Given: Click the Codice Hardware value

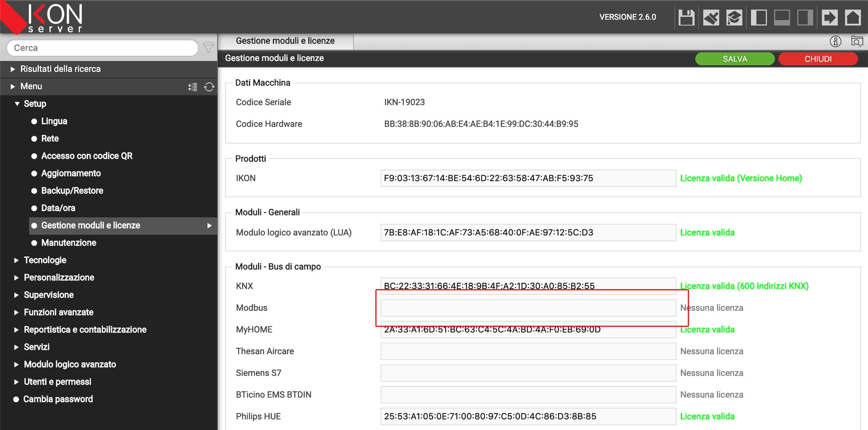Looking at the screenshot, I should coord(481,124).
